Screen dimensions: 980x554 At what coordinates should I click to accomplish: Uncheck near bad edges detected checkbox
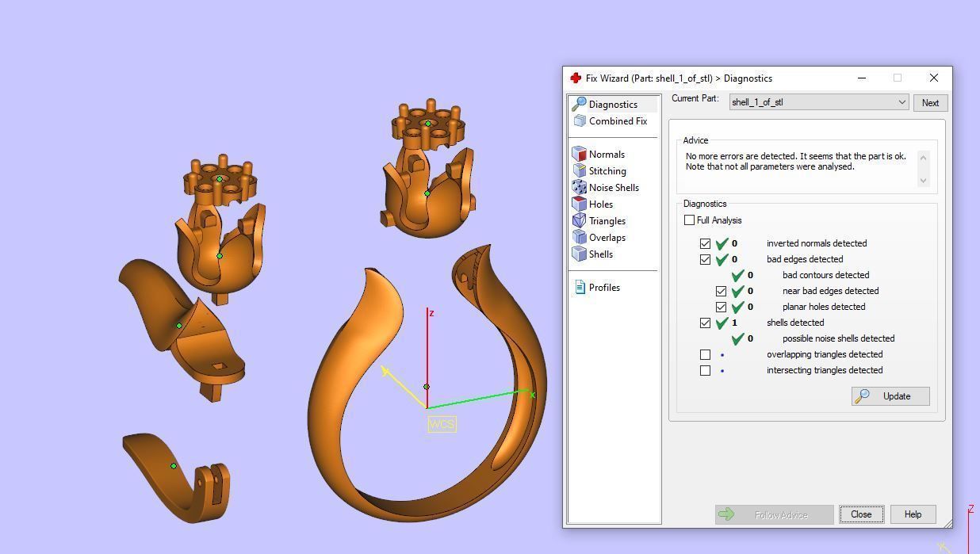point(721,291)
